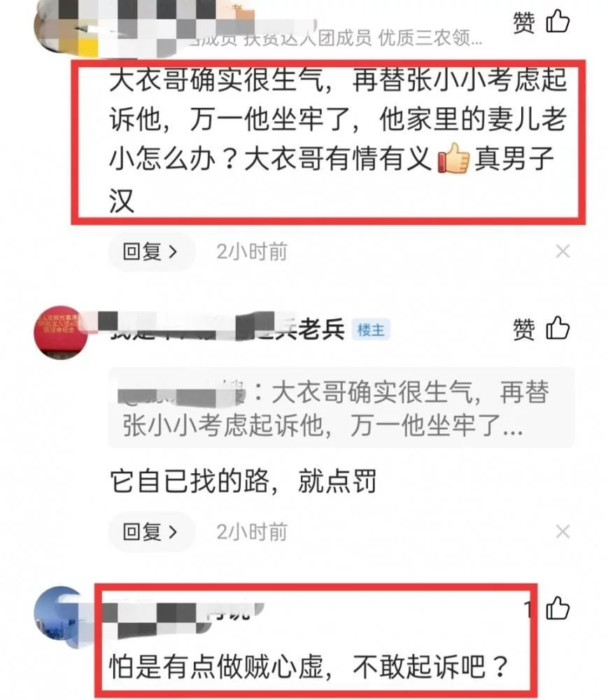Select the reply text 它自已找的路，就点罚
Screen dimensions: 608x700
[x=243, y=482]
